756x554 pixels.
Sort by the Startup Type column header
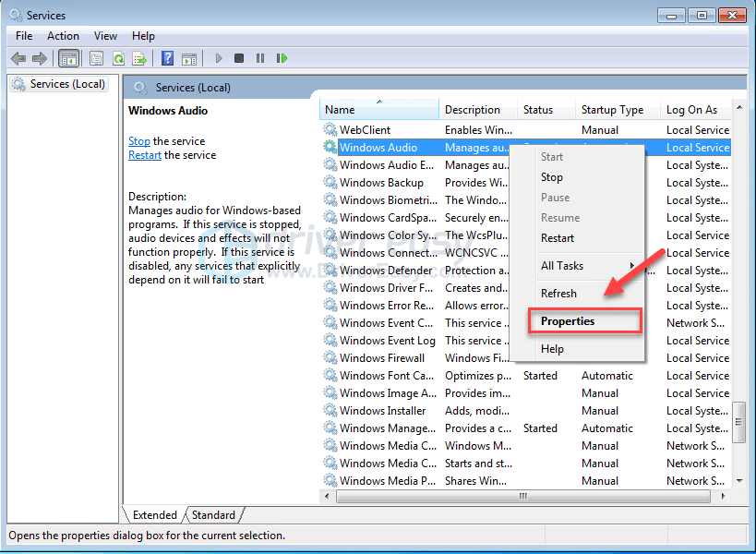point(612,110)
